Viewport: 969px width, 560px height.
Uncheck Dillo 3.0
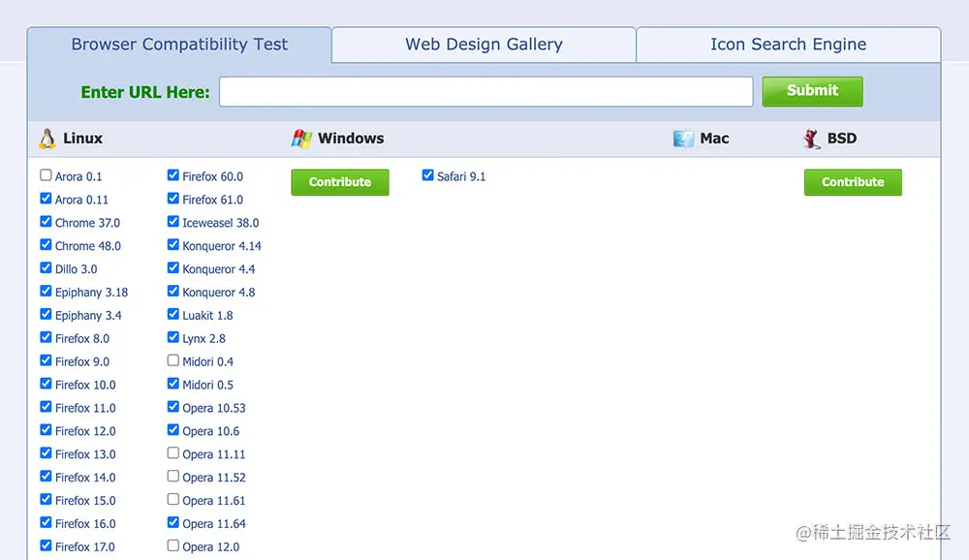tap(46, 267)
